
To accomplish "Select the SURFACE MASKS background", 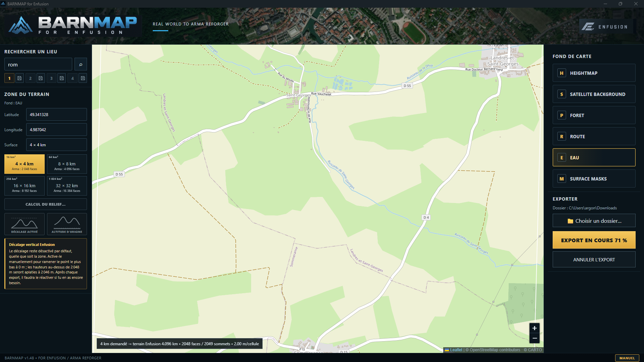I will pos(594,178).
